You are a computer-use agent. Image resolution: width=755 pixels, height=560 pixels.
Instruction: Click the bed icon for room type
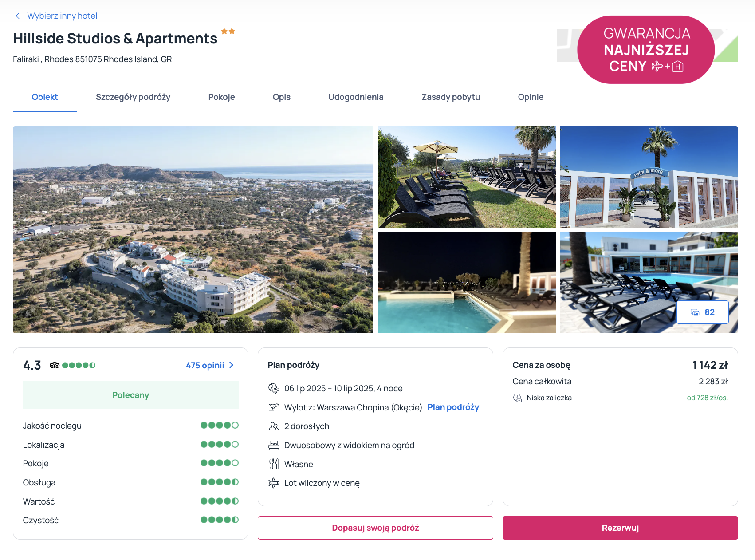click(x=274, y=445)
